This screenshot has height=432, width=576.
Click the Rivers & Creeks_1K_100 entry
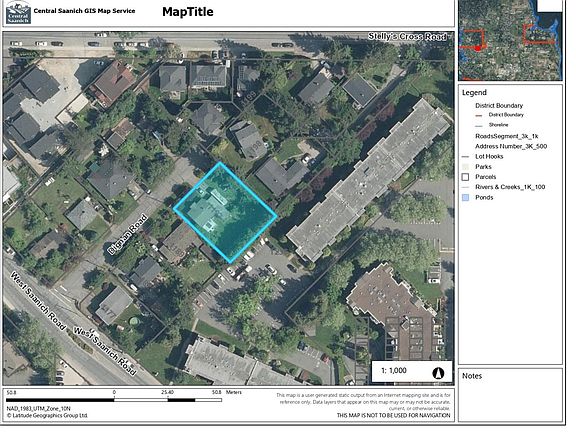(x=510, y=187)
